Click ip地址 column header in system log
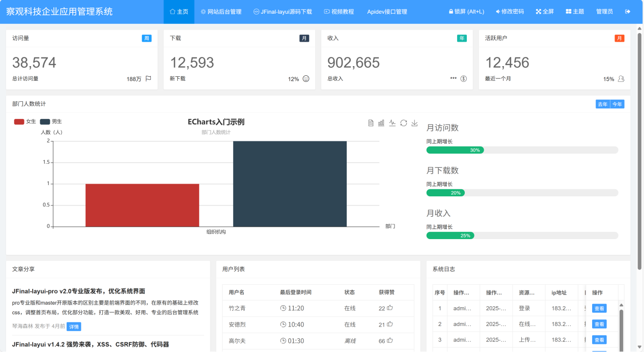Viewport: 644px width, 352px height. pyautogui.click(x=562, y=292)
